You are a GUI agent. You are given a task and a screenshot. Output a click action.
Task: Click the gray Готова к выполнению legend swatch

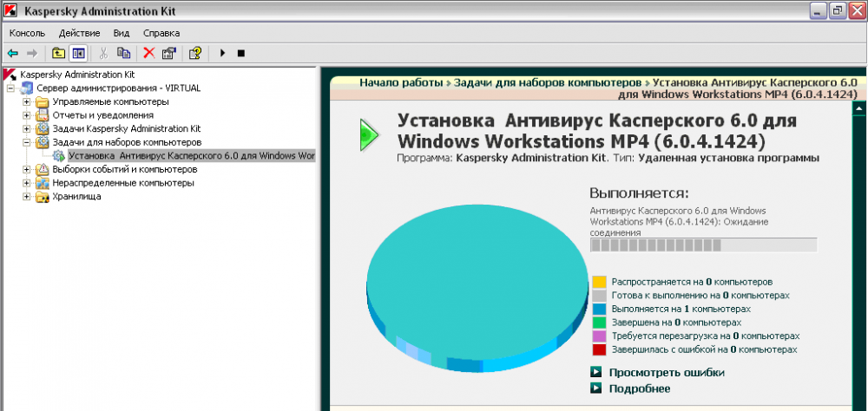pos(600,296)
